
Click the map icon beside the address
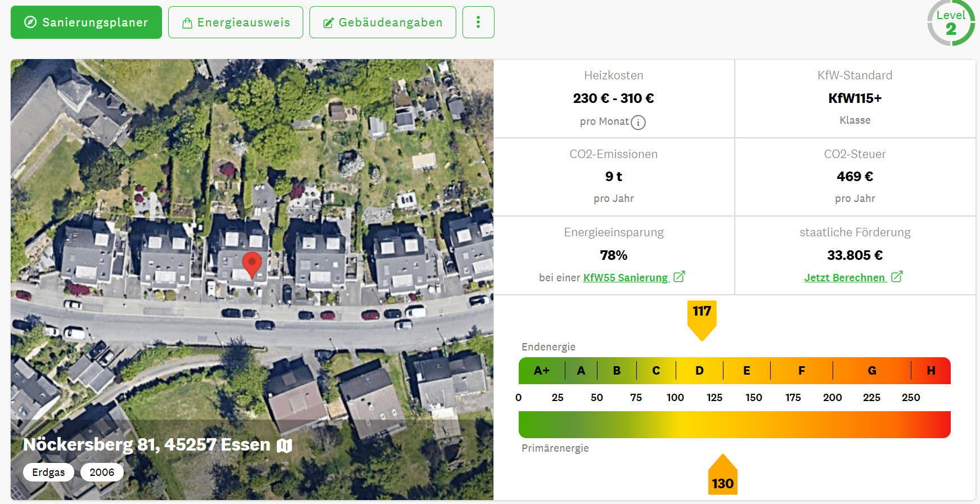point(285,445)
